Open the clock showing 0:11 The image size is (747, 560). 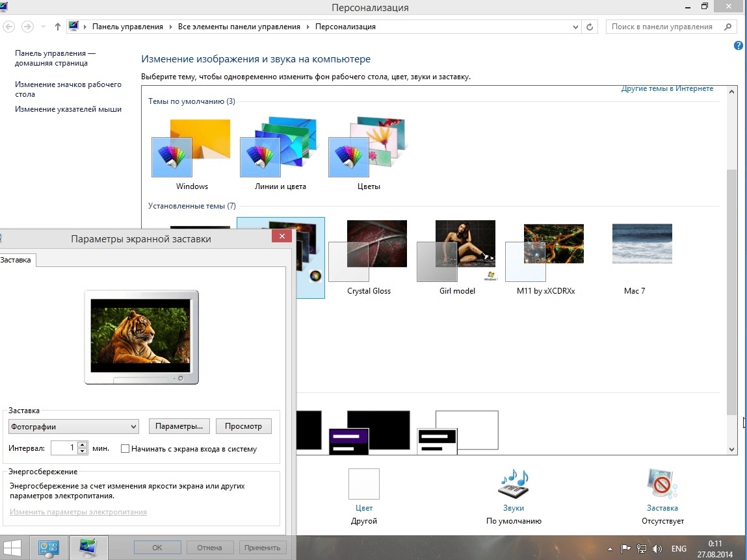pyautogui.click(x=714, y=548)
